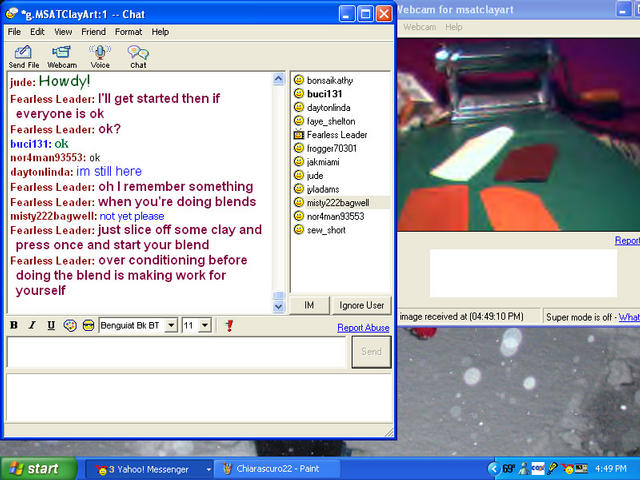Select nor4man93553 in the user list

coord(335,216)
